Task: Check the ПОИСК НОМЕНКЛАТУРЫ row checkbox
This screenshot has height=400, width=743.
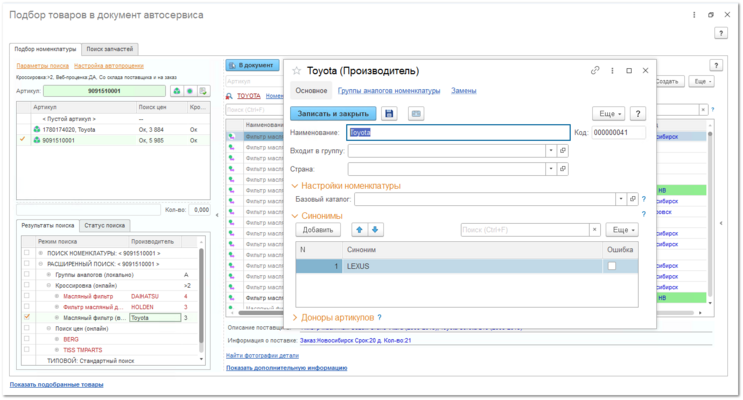Action: point(27,253)
